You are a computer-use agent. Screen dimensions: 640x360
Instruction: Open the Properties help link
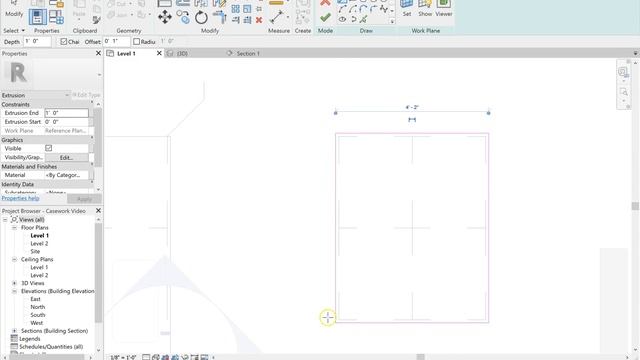click(x=20, y=198)
